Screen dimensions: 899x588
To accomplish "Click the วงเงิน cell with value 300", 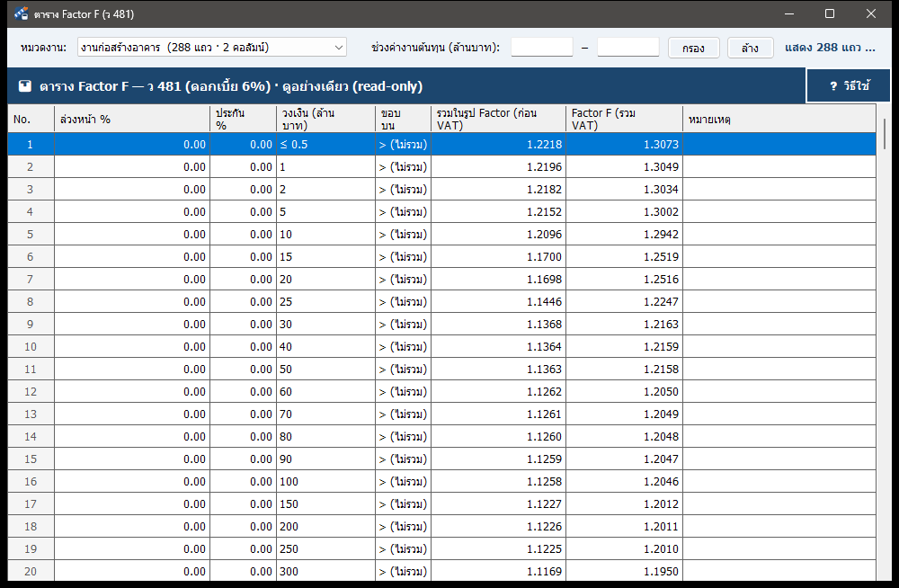I will tap(325, 571).
